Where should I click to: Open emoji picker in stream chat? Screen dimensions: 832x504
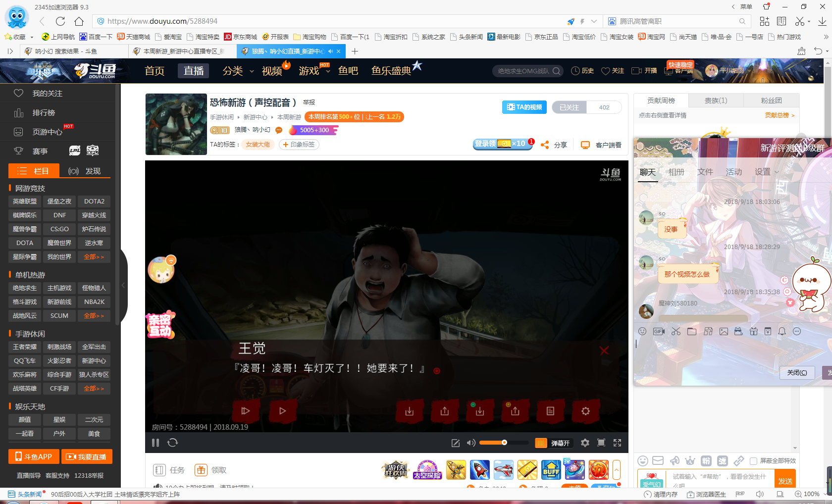point(643,461)
